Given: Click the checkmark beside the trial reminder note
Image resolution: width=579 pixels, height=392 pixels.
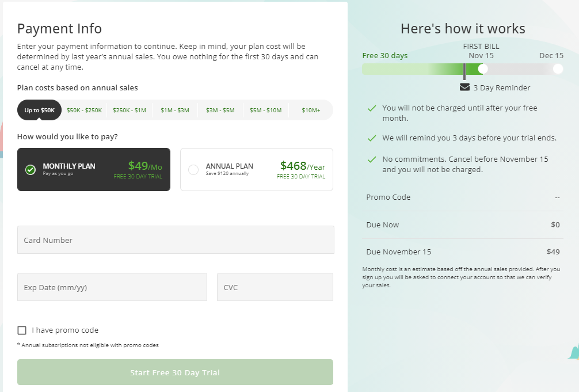Looking at the screenshot, I should click(x=372, y=138).
